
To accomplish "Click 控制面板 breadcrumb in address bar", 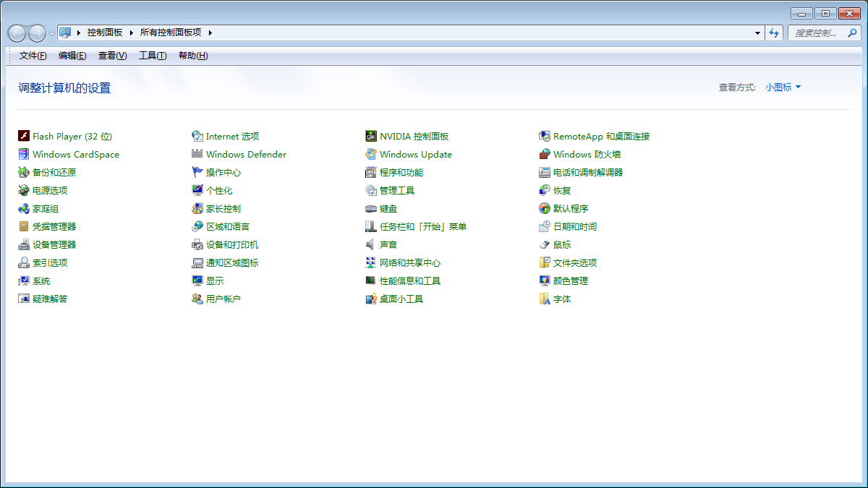I will (105, 33).
